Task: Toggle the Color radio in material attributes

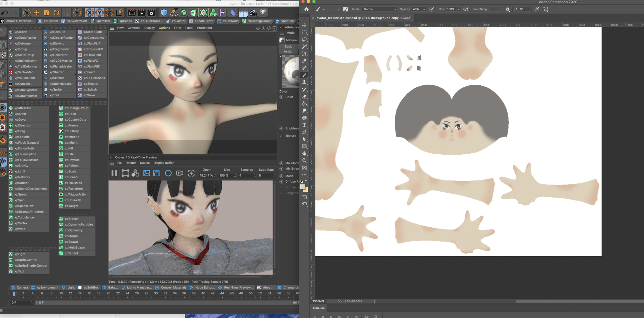Action: [x=281, y=97]
